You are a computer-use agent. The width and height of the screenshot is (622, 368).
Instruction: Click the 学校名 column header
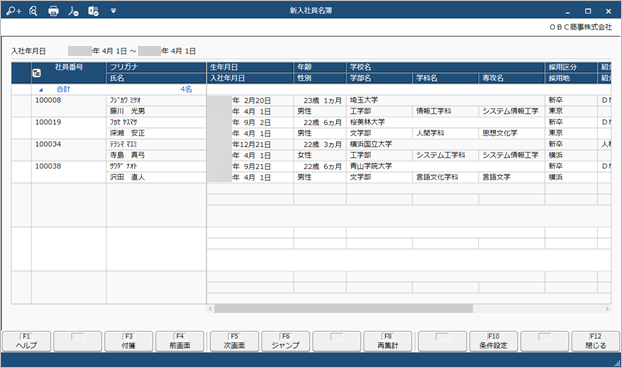445,67
